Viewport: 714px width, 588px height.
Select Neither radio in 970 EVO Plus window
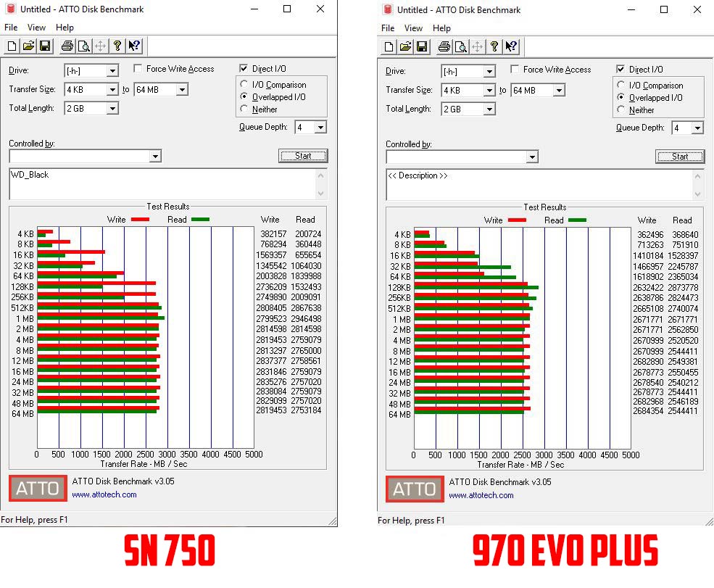click(621, 109)
